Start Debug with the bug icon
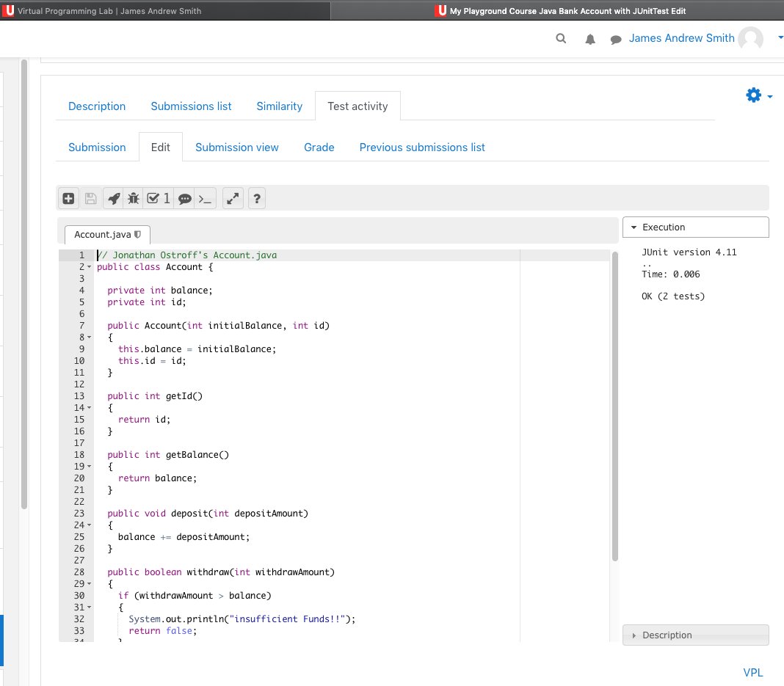The image size is (784, 686). 134,198
